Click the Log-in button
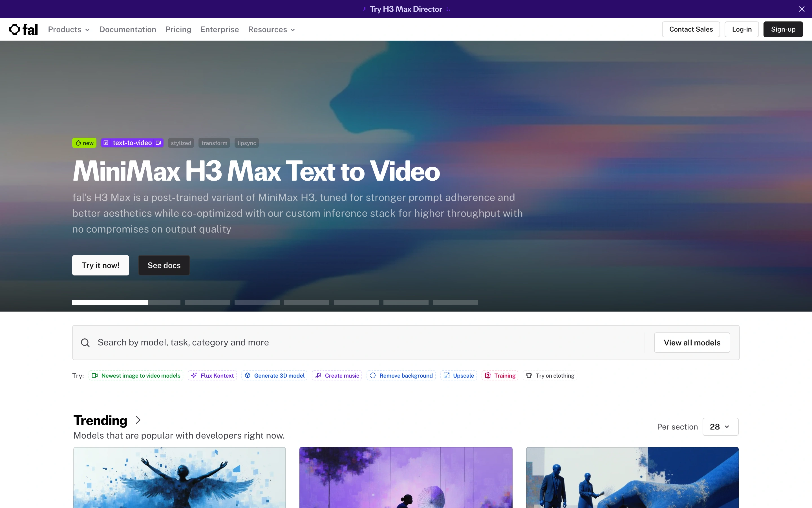This screenshot has height=508, width=812. 742,29
